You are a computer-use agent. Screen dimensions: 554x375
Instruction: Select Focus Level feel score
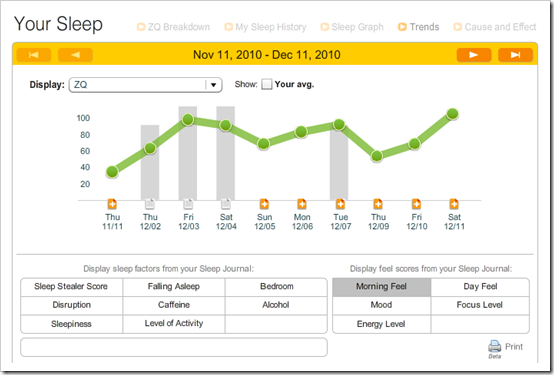tap(480, 305)
